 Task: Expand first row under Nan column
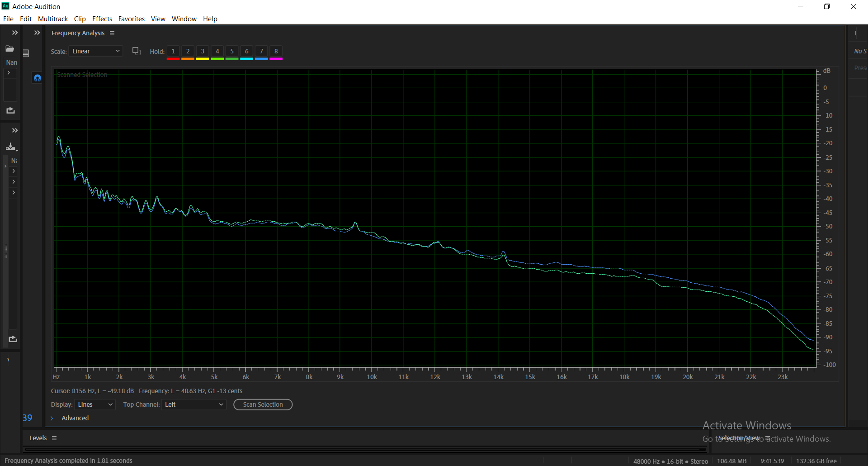9,73
